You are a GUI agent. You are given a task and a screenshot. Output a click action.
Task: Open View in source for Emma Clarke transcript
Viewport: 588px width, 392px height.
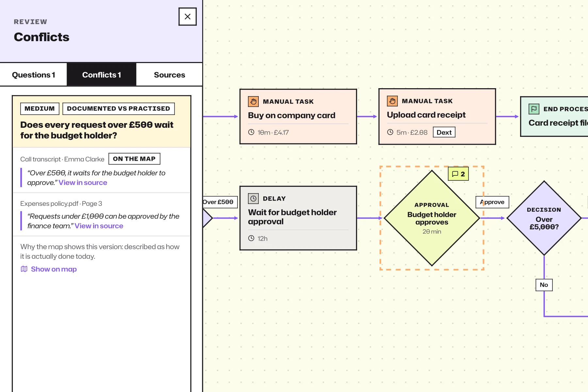[83, 183]
